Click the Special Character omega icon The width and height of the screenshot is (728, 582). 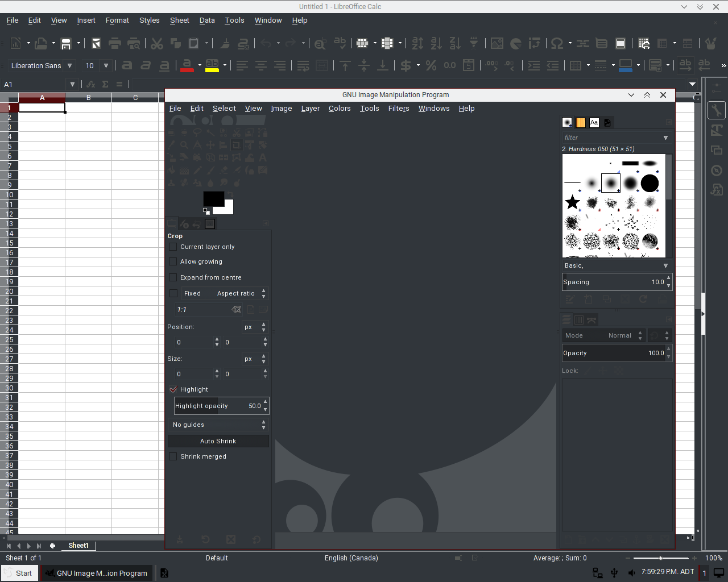coord(557,43)
